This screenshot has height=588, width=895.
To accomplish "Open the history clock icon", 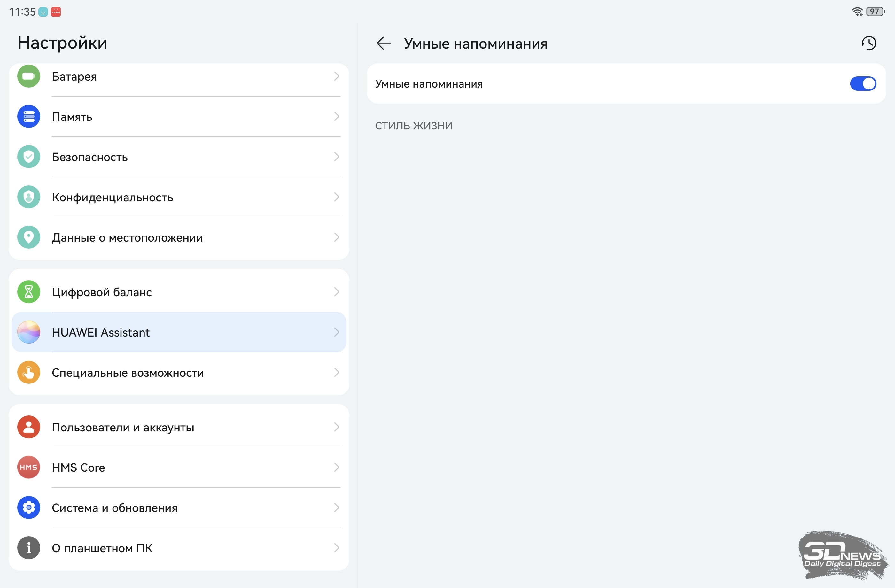I will click(869, 43).
